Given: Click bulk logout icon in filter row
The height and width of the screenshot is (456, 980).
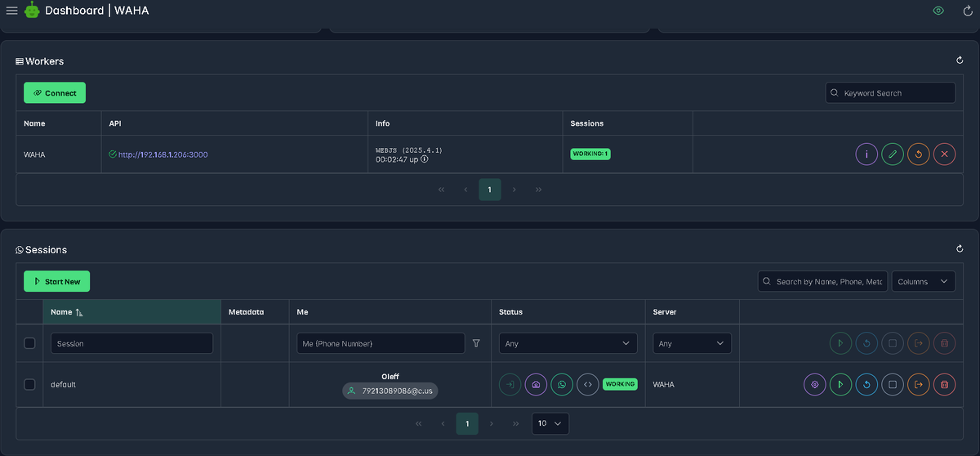Looking at the screenshot, I should tap(919, 343).
